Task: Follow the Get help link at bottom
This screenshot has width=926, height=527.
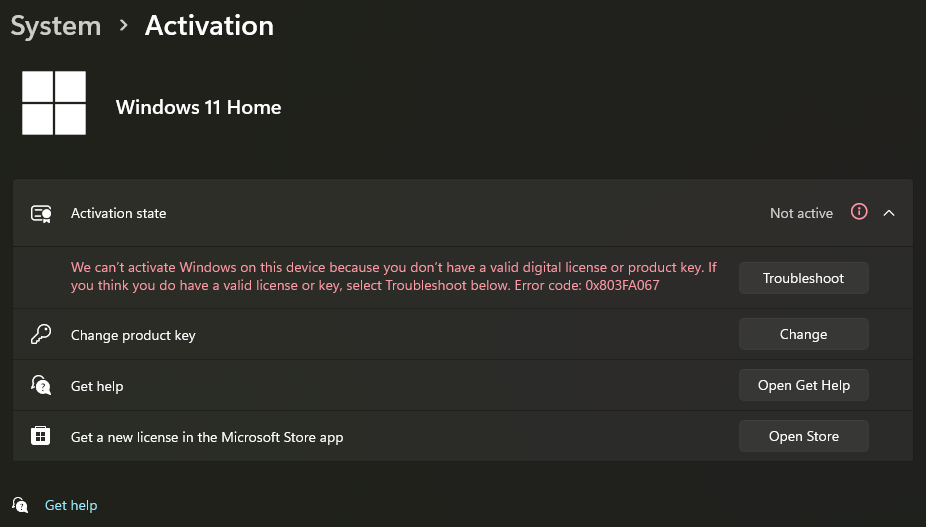Action: point(71,506)
